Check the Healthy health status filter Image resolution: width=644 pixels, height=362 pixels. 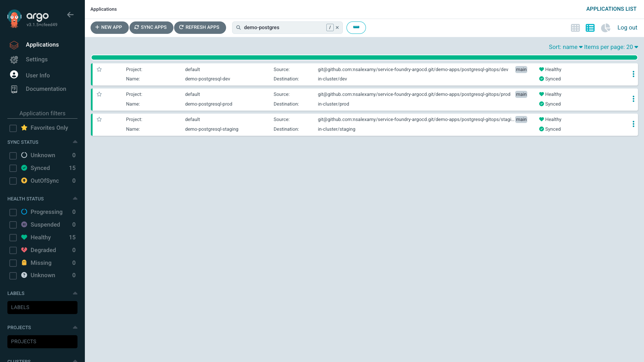point(13,237)
